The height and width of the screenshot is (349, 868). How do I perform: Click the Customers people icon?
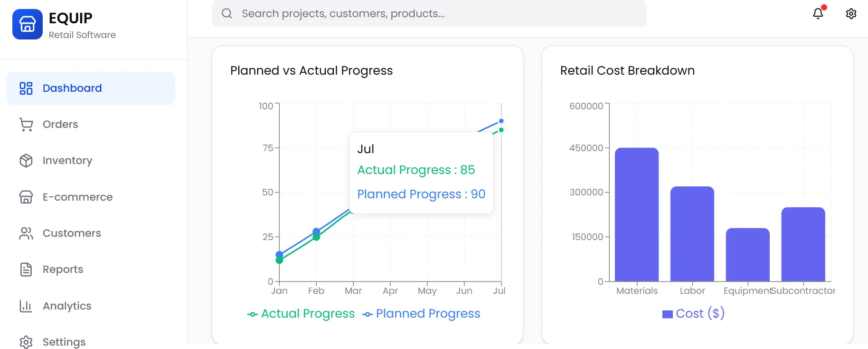point(26,233)
